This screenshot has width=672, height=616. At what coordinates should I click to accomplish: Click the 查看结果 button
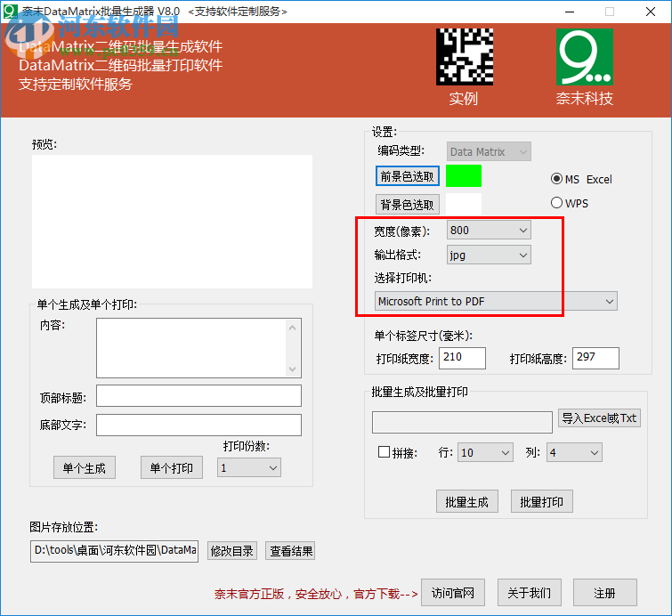point(290,551)
